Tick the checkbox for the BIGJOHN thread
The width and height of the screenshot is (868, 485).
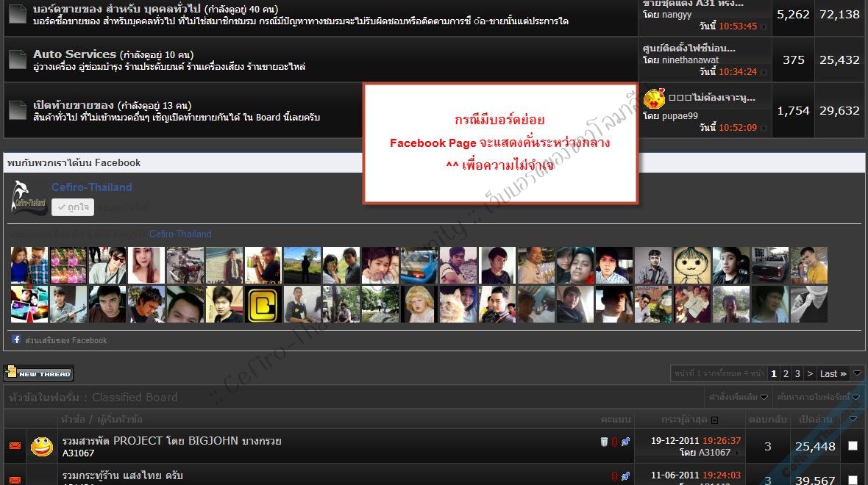(x=853, y=445)
